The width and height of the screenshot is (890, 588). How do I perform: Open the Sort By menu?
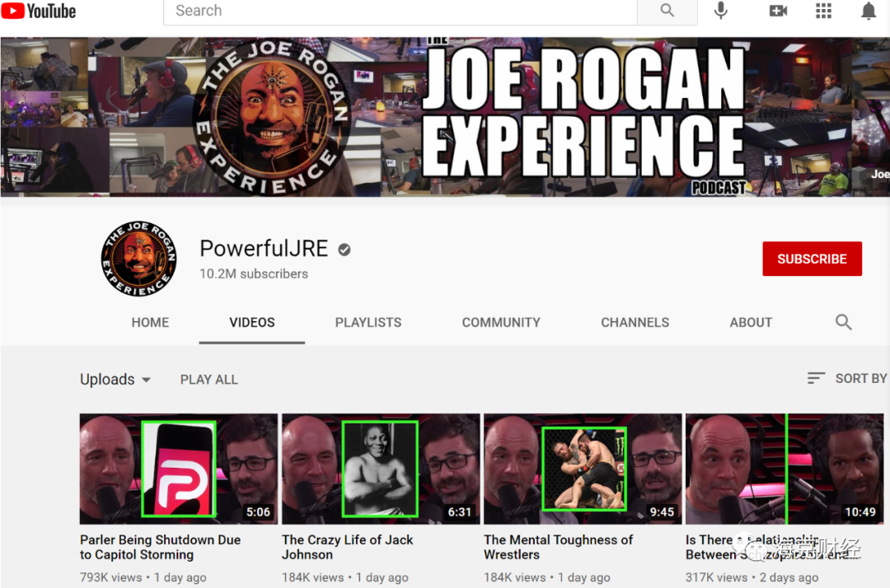[848, 378]
